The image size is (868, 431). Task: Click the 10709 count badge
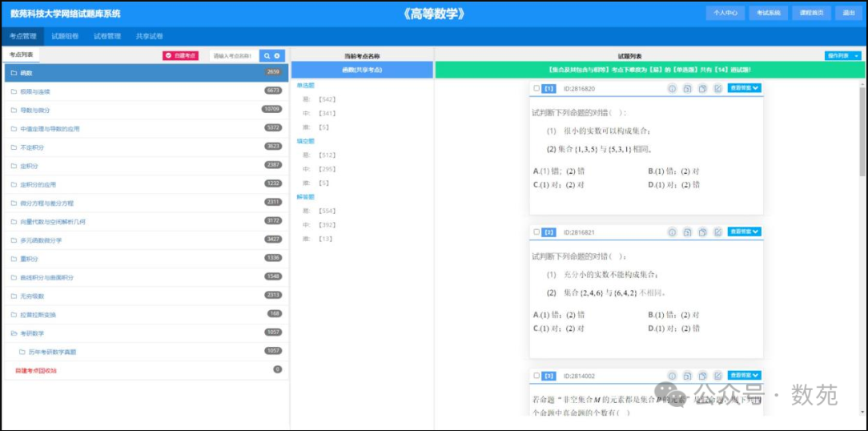pyautogui.click(x=271, y=109)
